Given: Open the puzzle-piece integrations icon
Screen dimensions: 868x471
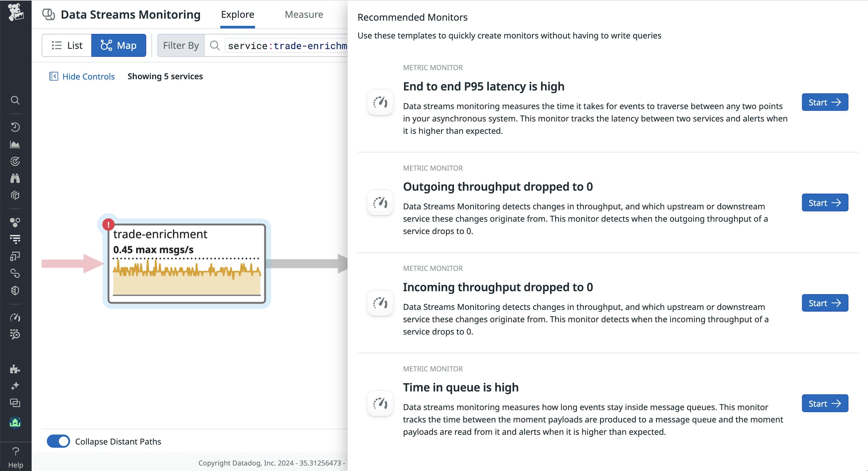Looking at the screenshot, I should (15, 369).
